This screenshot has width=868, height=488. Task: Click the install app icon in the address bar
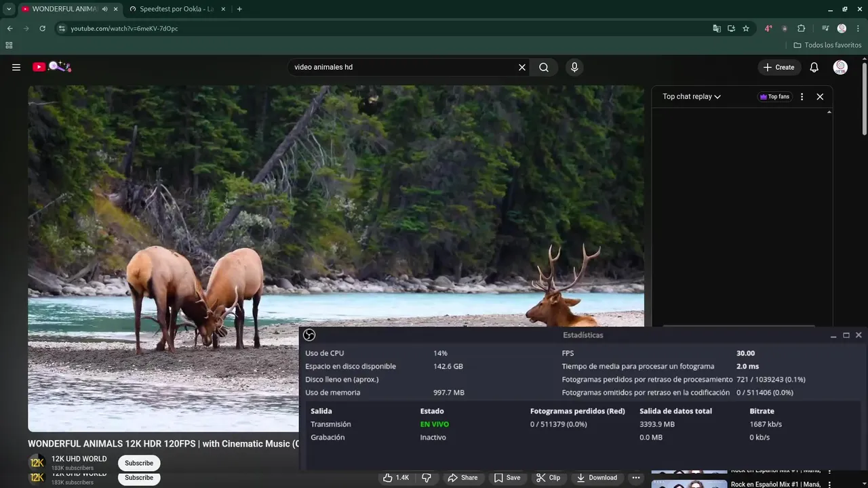(731, 28)
